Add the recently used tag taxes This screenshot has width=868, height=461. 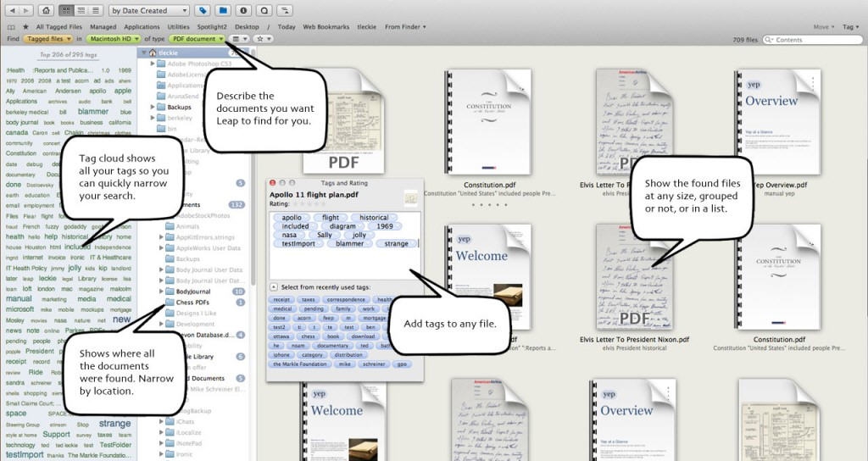[308, 299]
